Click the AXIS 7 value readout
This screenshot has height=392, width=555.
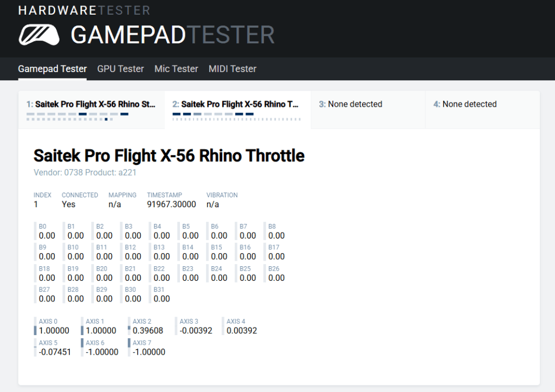(x=148, y=352)
